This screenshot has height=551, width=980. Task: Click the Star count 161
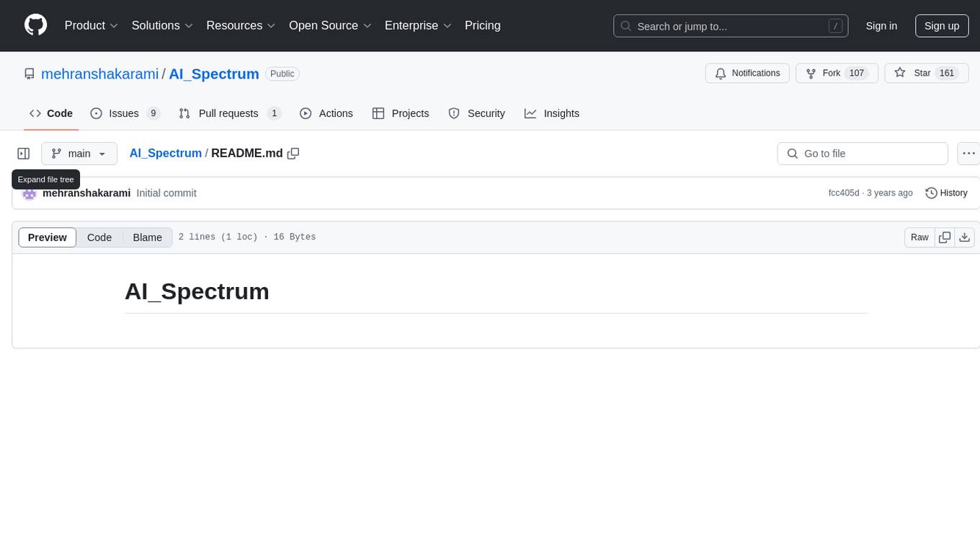(947, 74)
